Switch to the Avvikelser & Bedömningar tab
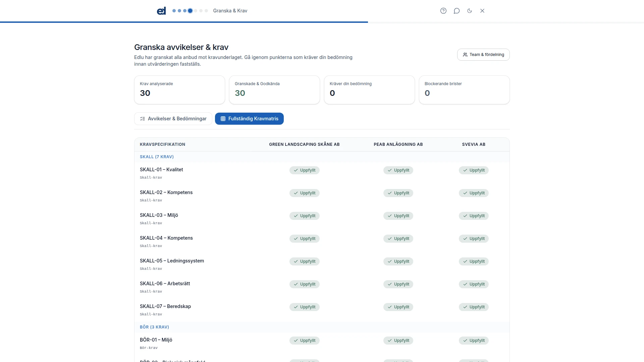The width and height of the screenshot is (644, 362). (x=173, y=119)
